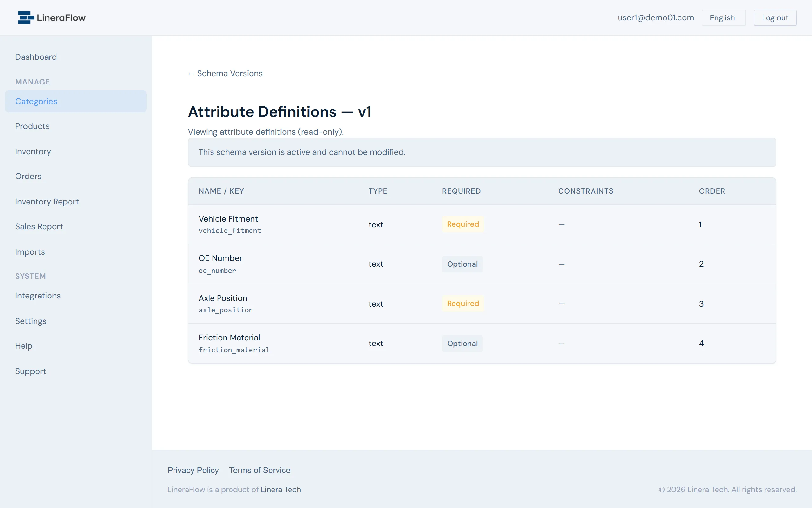812x508 pixels.
Task: Open the Imports page
Action: point(30,252)
